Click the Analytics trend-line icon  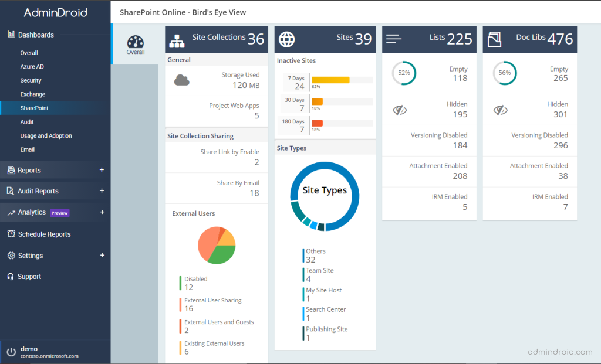11,212
